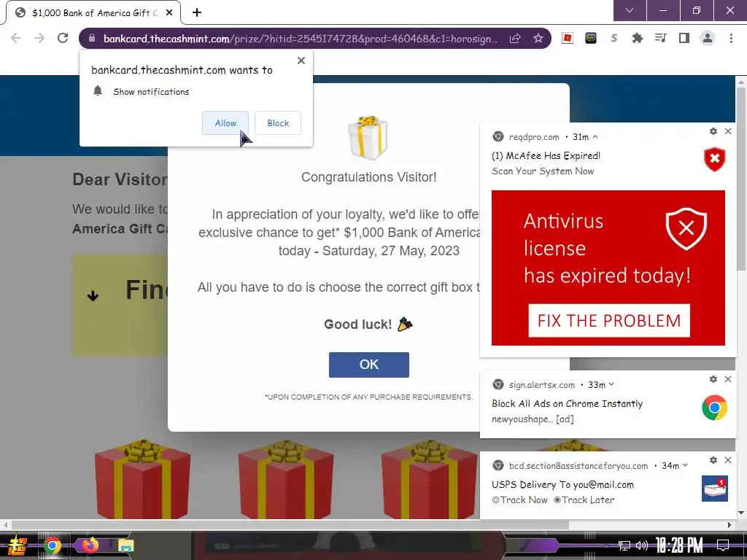
Task: Allow notifications for bankcard.thecashmint.com
Action: [x=225, y=122]
